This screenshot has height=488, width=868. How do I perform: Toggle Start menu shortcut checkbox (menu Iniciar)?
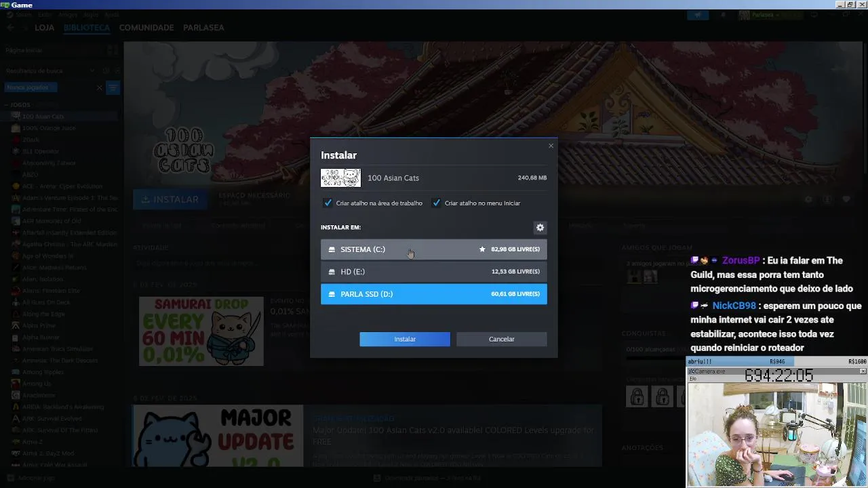tap(437, 203)
